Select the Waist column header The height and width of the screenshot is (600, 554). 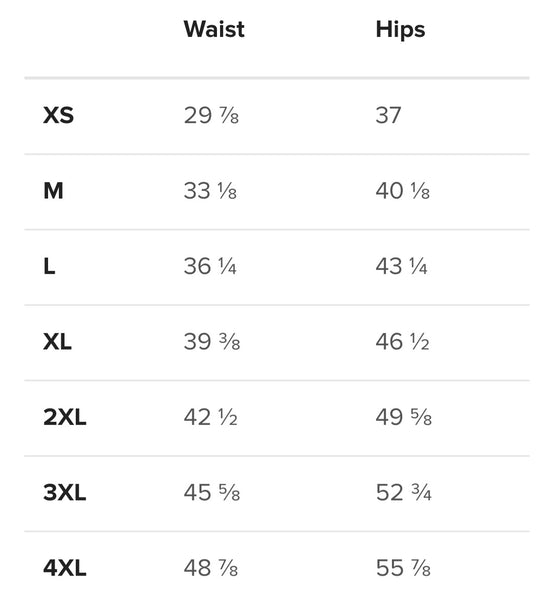point(214,29)
